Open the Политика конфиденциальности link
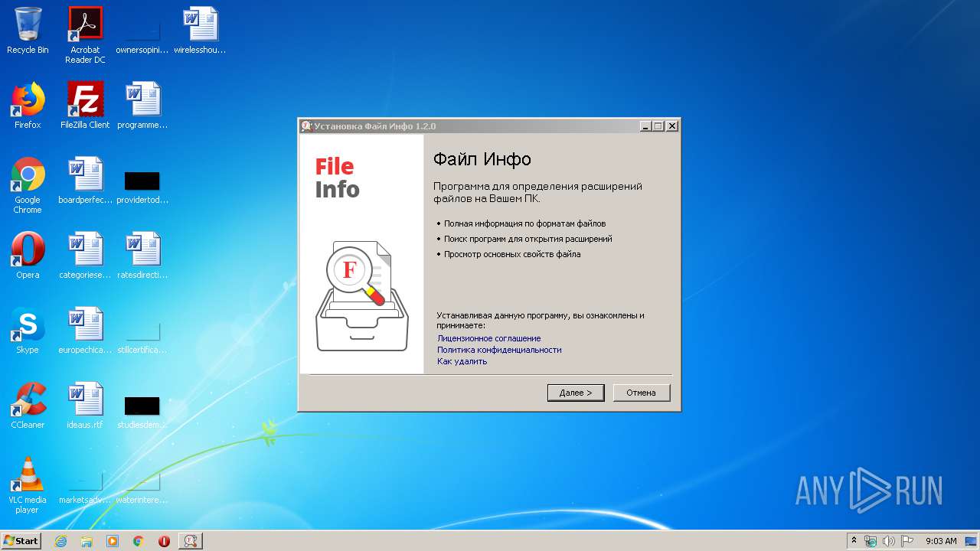The width and height of the screenshot is (980, 551). [x=499, y=350]
